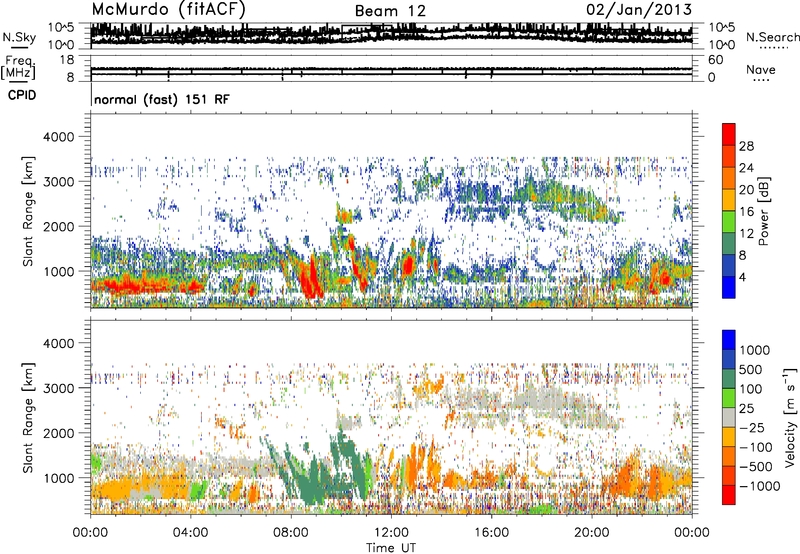The image size is (800, 554).
Task: Click the "Slant Range [km]" label of velocity panel
Action: tap(28, 418)
